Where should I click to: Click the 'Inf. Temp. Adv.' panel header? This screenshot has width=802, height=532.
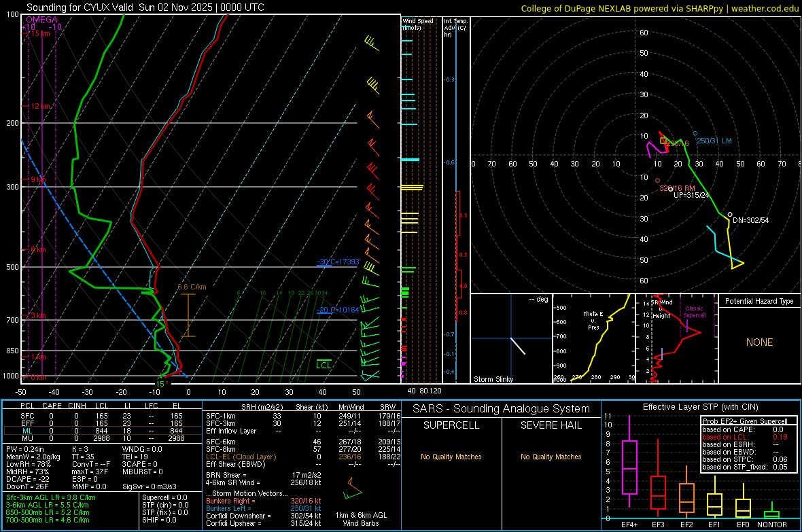[455, 28]
